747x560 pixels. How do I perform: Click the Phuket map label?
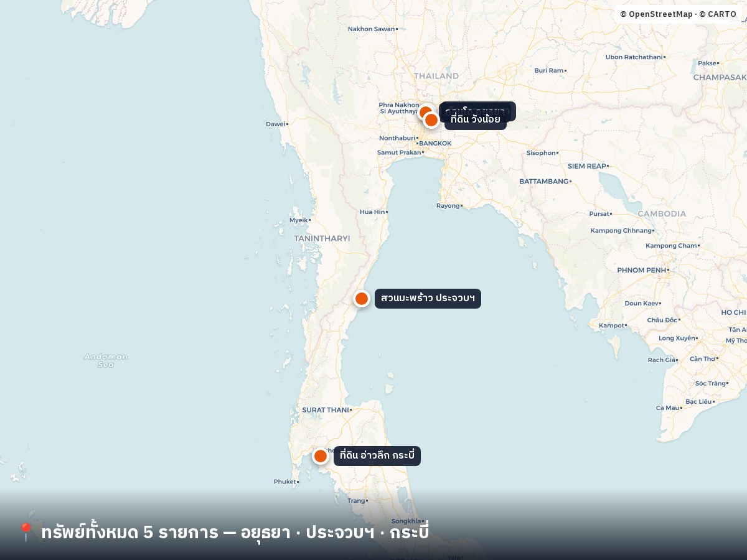[285, 482]
